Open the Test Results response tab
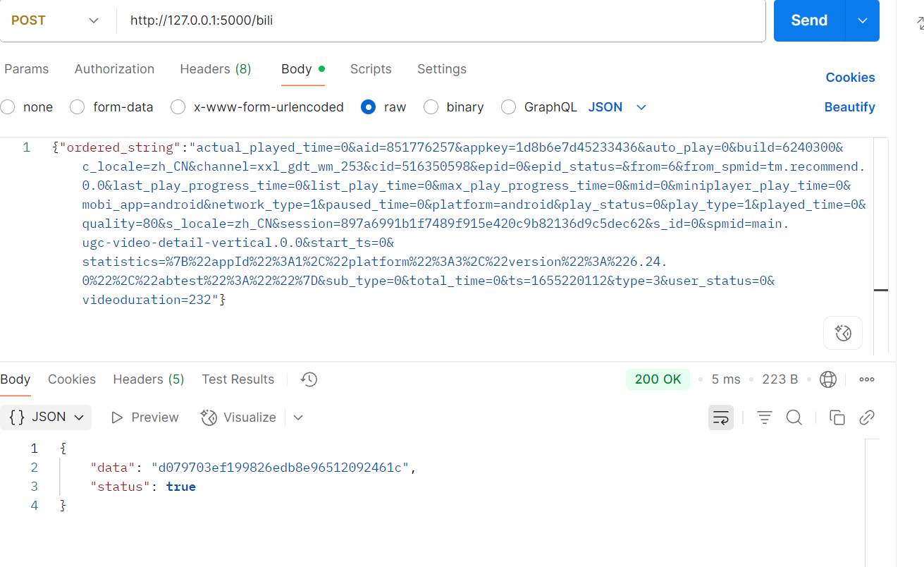This screenshot has height=567, width=924. click(x=238, y=379)
